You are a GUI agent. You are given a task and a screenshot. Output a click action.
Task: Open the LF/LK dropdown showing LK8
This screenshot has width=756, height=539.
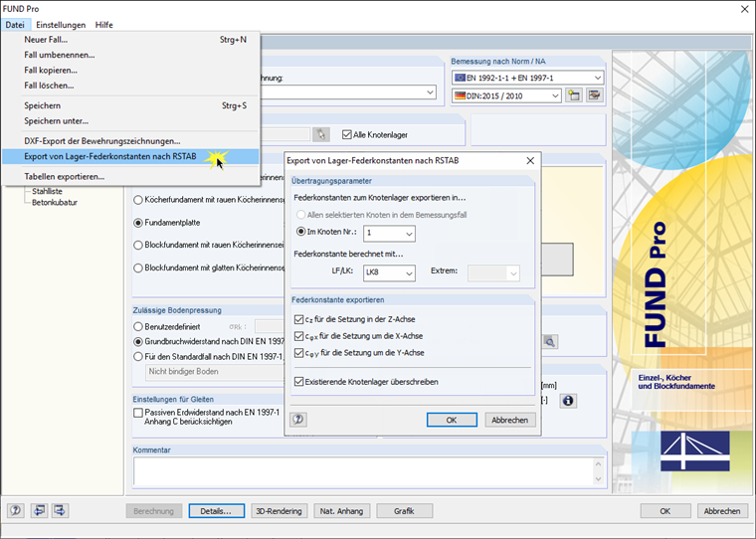[x=389, y=272]
